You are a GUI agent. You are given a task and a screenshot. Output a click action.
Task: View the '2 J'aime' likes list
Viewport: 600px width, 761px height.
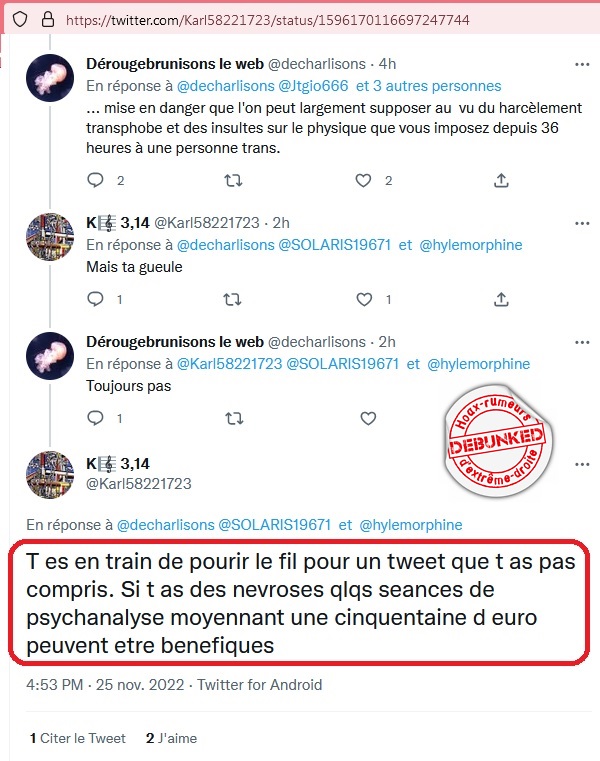(x=171, y=738)
